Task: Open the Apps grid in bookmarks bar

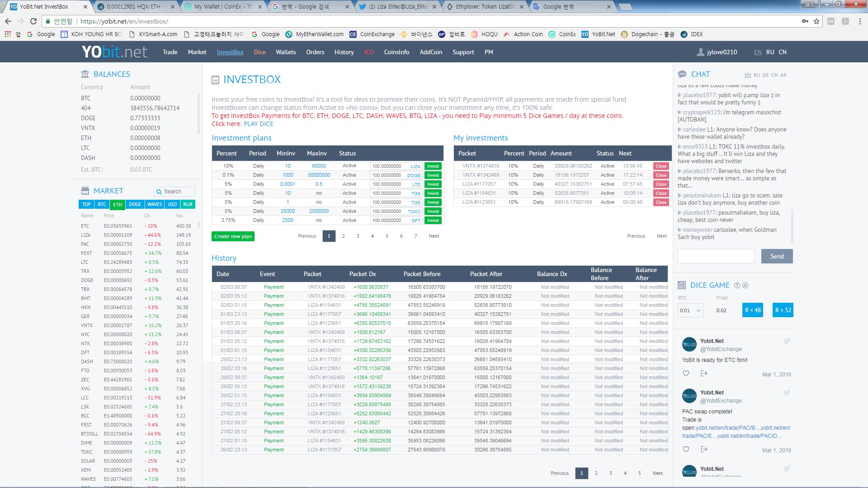Action: pyautogui.click(x=8, y=34)
